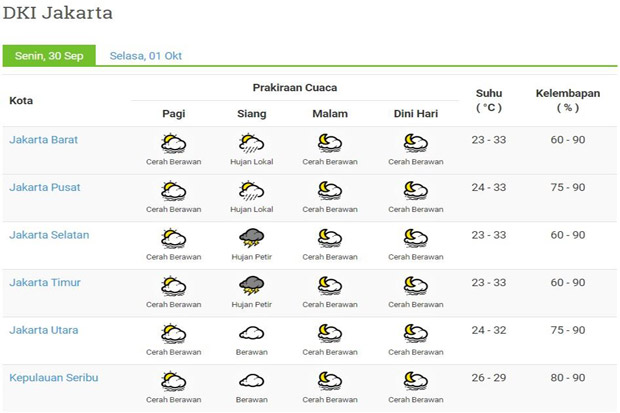Viewport: 620px width, 413px height.
Task: Open the Jakarta Pusat link
Action: (x=45, y=187)
